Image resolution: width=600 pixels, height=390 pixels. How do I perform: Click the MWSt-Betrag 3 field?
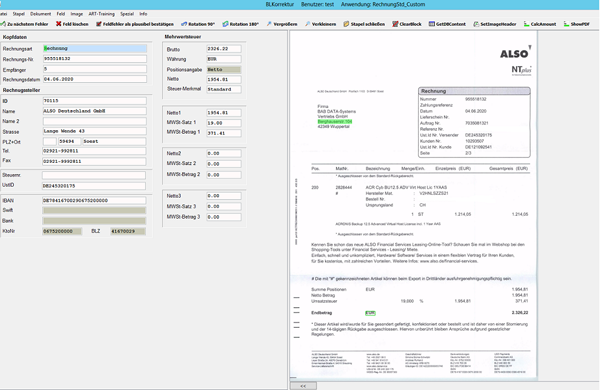tap(224, 217)
